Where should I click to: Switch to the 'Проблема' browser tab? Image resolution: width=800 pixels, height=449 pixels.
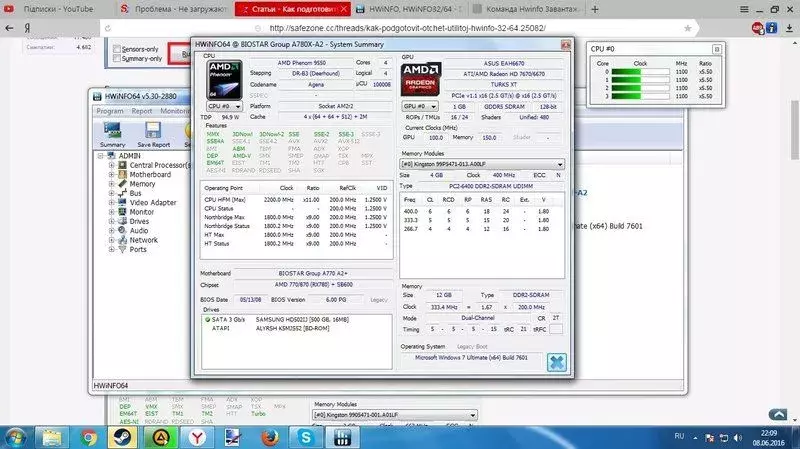(174, 9)
